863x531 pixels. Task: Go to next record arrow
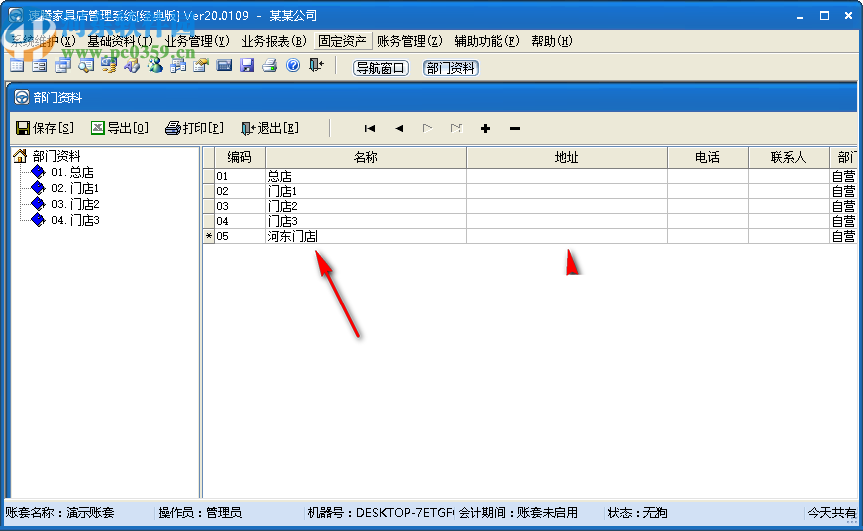(x=427, y=128)
